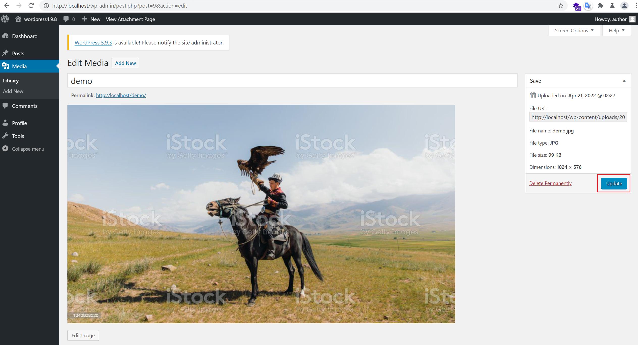Click the Profile person icon
644x345 pixels.
[x=5, y=123]
